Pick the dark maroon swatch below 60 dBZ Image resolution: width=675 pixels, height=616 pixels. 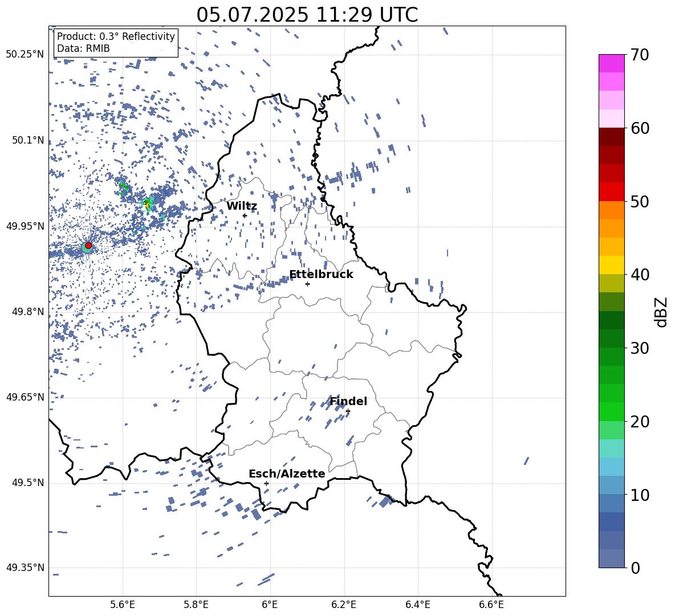coord(611,137)
